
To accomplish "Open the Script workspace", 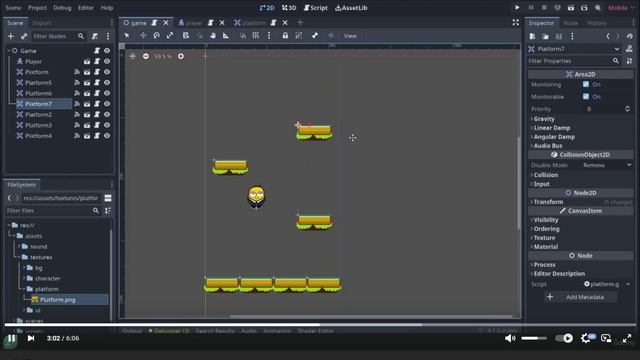I will pyautogui.click(x=316, y=8).
